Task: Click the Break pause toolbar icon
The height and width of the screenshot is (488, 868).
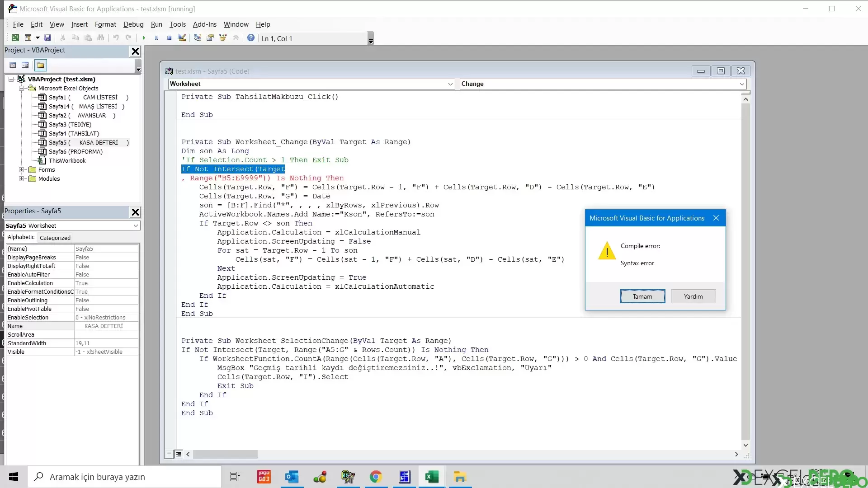Action: [156, 38]
